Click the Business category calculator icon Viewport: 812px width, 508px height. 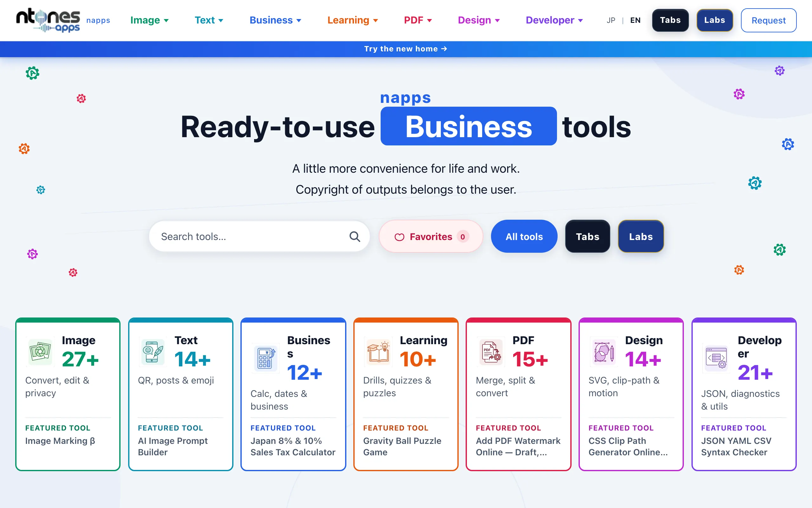(x=266, y=358)
